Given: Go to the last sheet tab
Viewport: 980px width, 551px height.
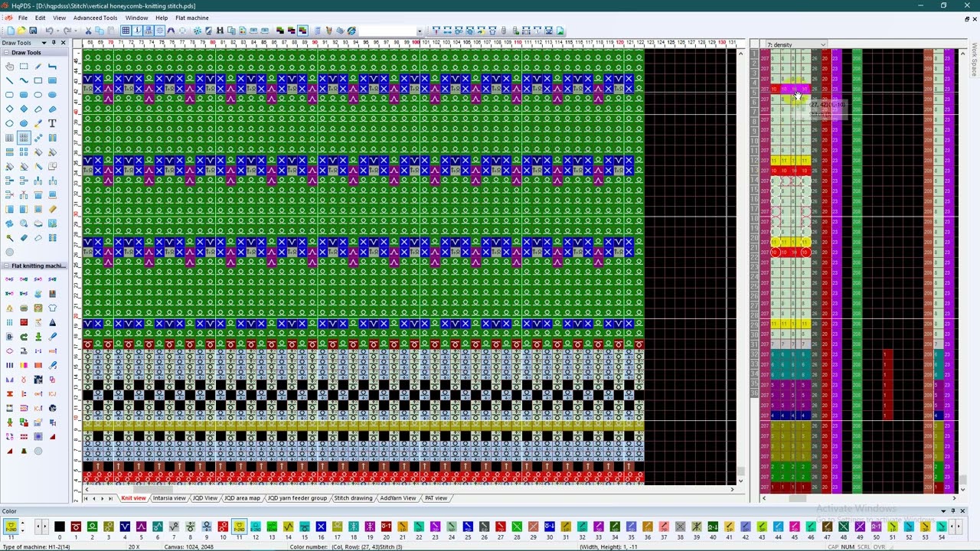Looking at the screenshot, I should (x=110, y=498).
